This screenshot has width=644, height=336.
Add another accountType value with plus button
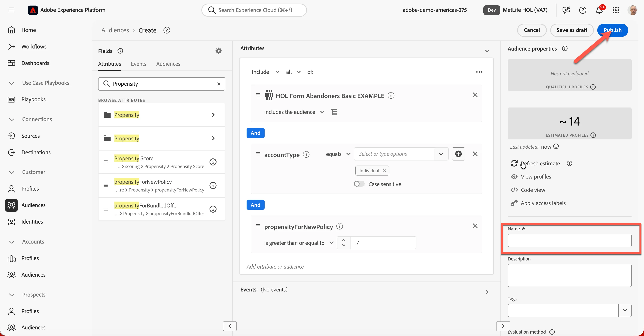click(x=458, y=154)
